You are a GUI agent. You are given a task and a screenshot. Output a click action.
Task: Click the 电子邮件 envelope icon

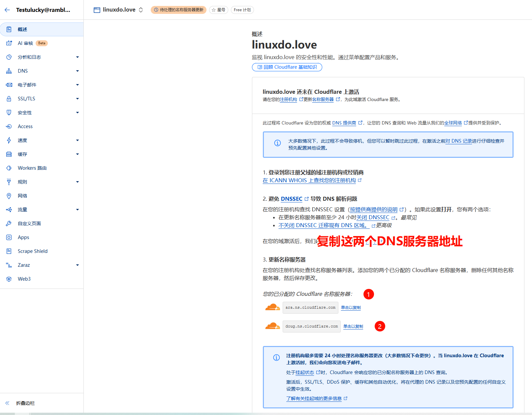[9, 85]
